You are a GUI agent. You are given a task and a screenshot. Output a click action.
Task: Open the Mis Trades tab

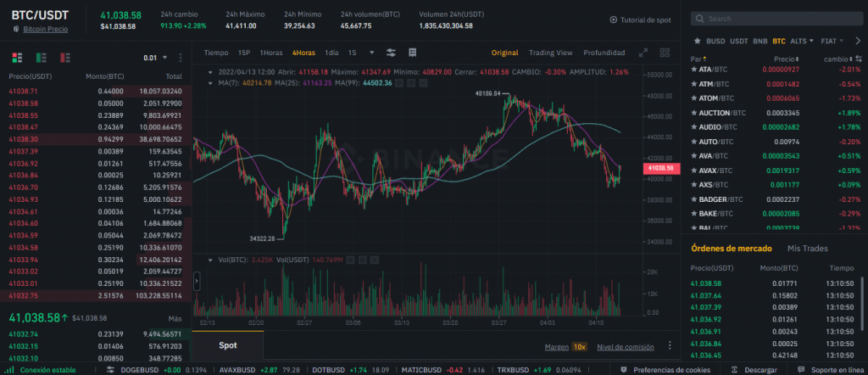click(x=808, y=249)
